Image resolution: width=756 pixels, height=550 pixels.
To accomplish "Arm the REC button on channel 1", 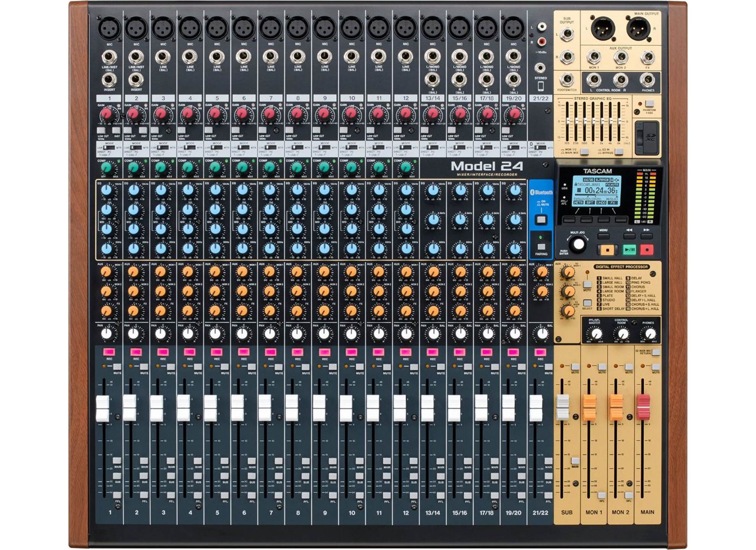I will (109, 352).
